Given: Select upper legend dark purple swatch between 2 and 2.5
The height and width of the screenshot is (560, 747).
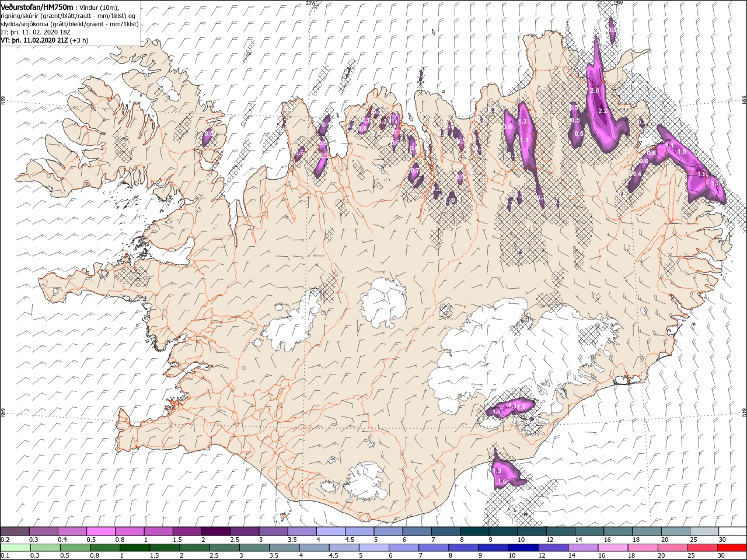Looking at the screenshot, I should pyautogui.click(x=215, y=531).
